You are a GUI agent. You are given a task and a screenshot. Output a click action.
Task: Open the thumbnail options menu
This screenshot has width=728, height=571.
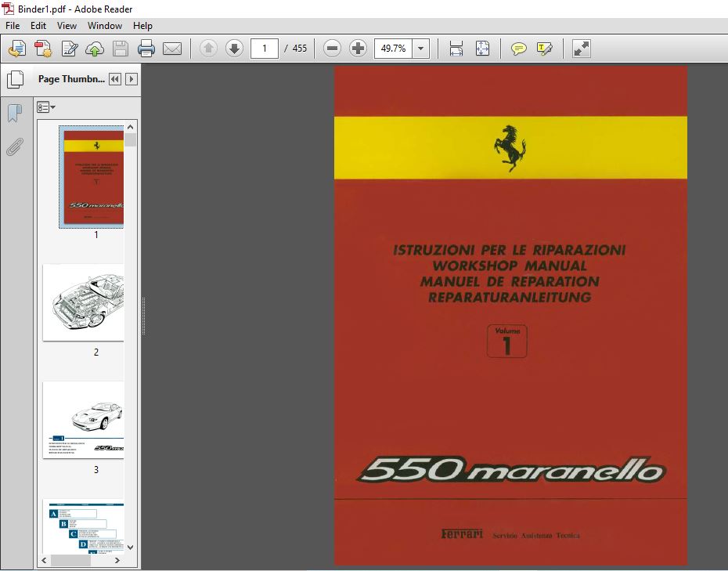(46, 107)
